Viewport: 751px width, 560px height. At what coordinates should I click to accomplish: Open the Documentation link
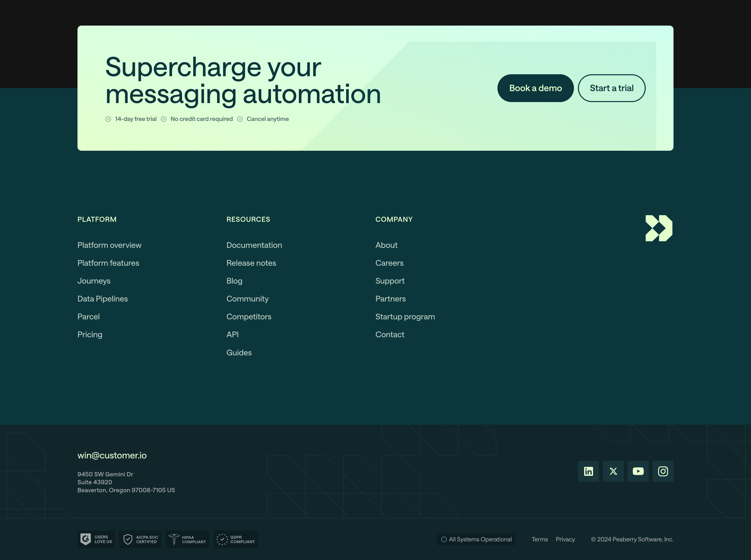point(254,245)
